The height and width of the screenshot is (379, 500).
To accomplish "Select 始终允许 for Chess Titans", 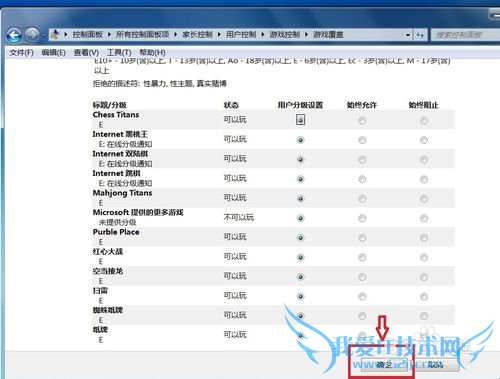I will tap(362, 120).
